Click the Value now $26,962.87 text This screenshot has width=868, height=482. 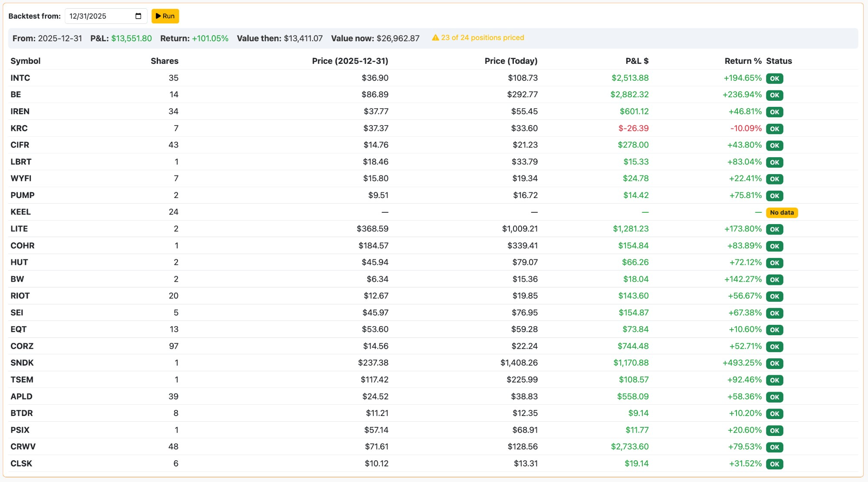click(x=375, y=38)
